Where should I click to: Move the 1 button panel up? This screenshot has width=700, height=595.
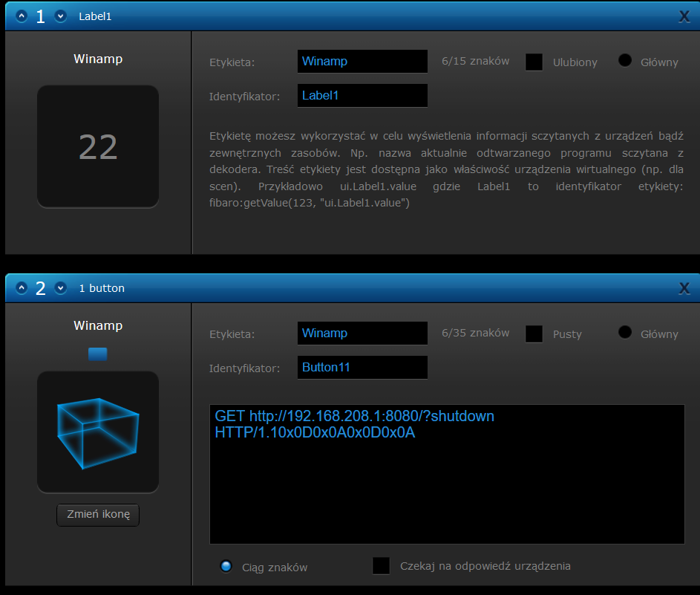[21, 287]
